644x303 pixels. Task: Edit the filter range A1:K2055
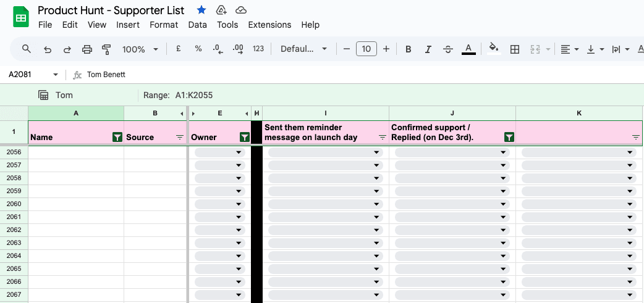(194, 96)
